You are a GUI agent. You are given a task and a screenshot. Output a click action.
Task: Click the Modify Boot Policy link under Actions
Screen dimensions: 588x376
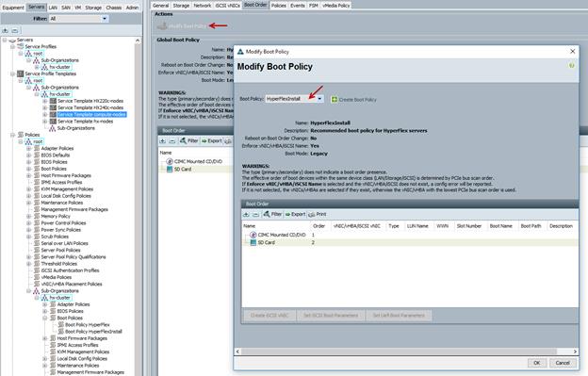188,25
